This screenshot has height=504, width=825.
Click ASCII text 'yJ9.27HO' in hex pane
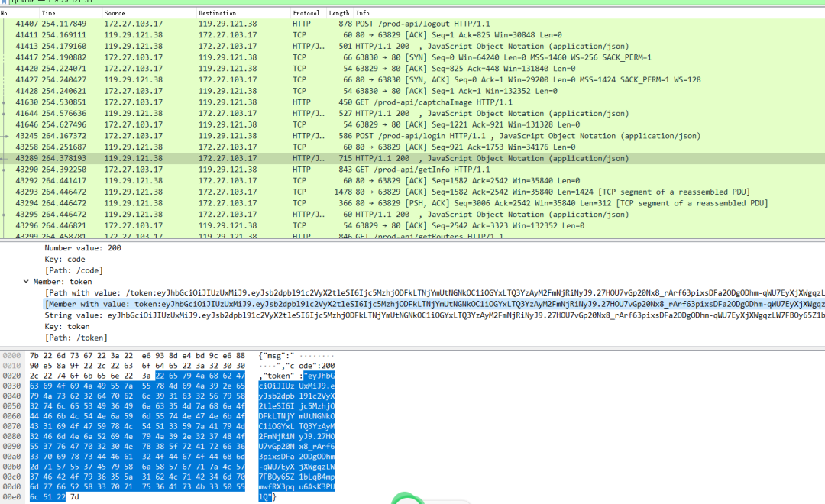(317, 436)
